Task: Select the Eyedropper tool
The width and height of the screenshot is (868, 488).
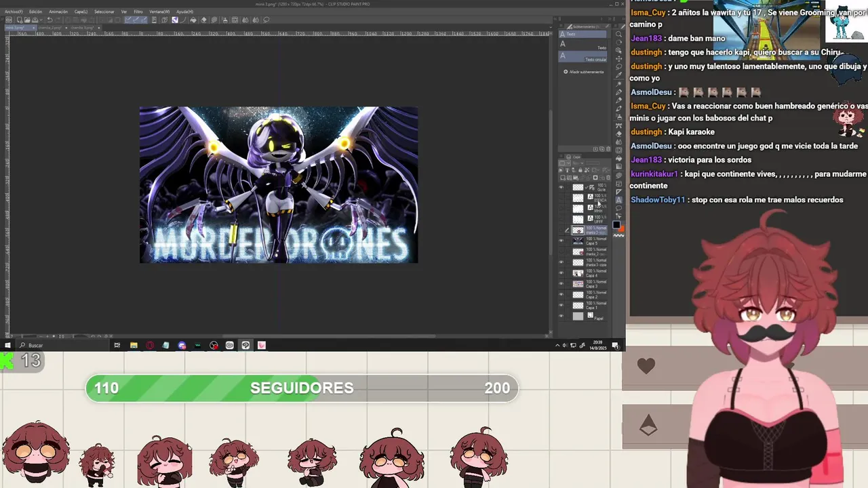Action: (x=618, y=75)
